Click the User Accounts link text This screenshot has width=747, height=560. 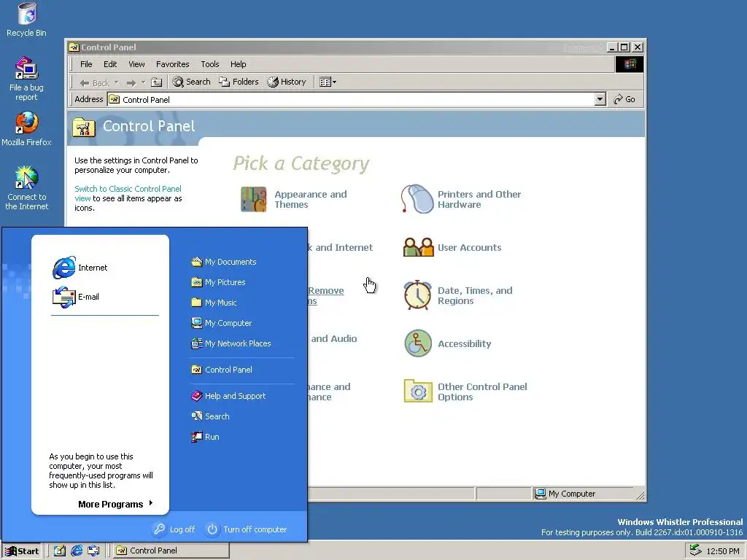[x=469, y=248]
